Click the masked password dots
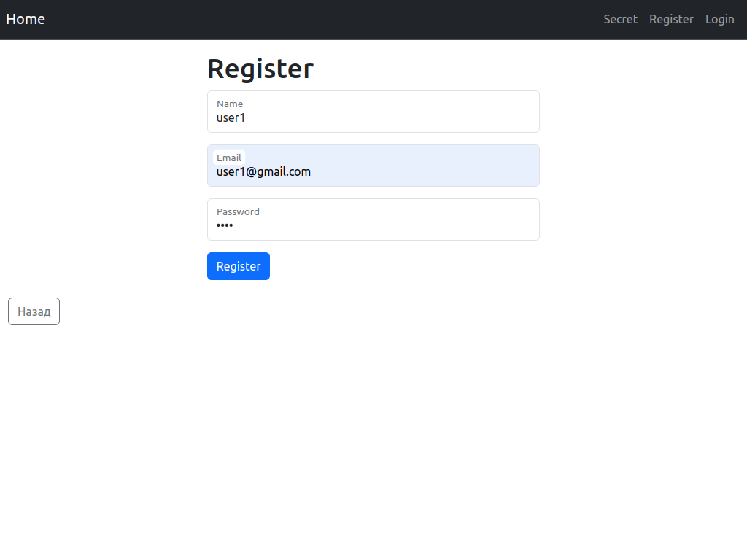 [x=225, y=226]
